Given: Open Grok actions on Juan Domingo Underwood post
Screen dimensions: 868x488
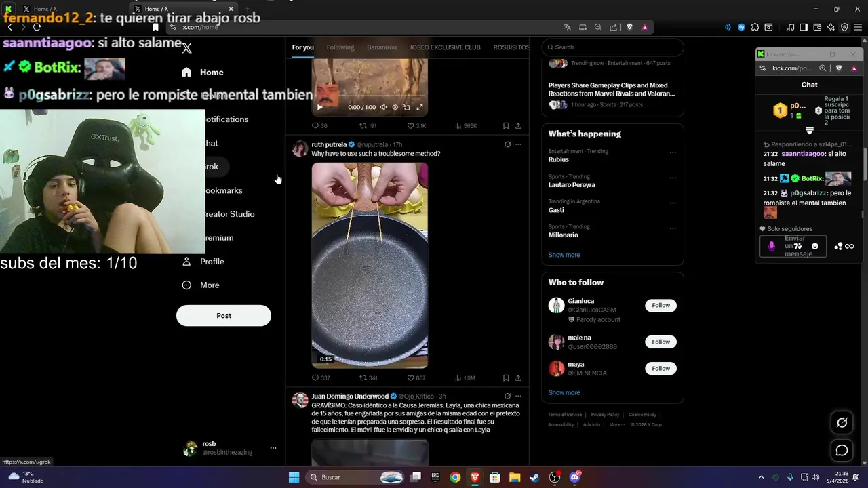Looking at the screenshot, I should click(507, 396).
